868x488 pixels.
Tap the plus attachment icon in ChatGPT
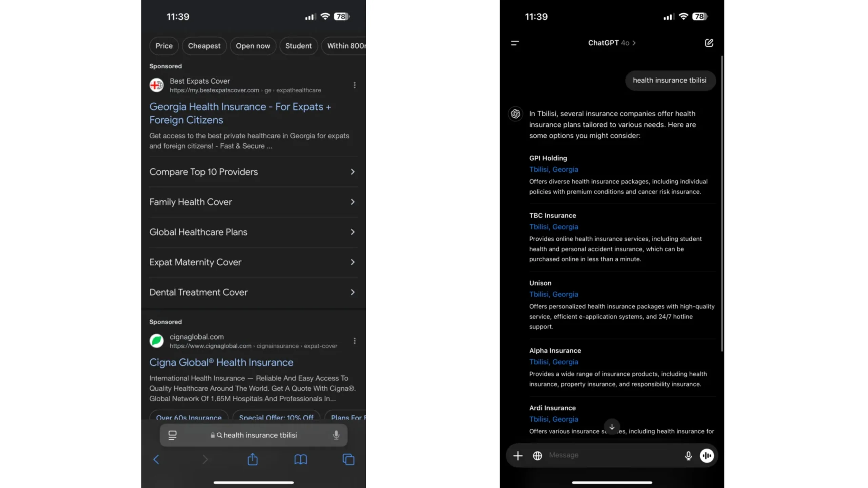(x=518, y=456)
